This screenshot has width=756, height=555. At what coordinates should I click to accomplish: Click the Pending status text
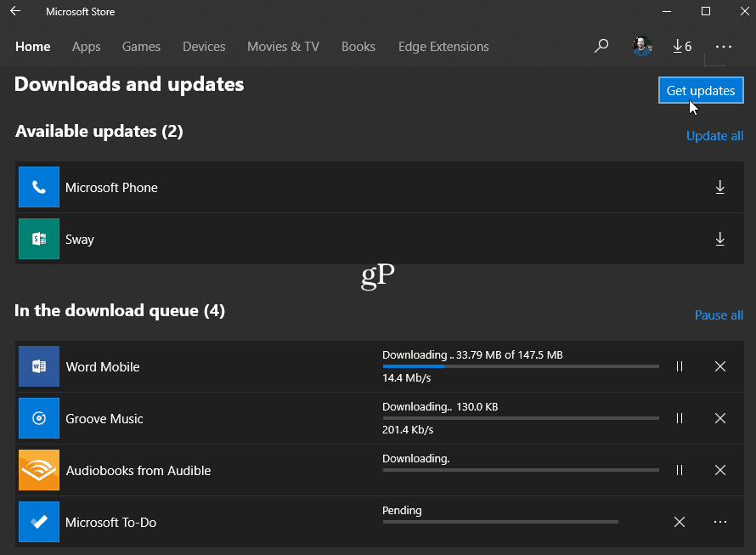(402, 511)
